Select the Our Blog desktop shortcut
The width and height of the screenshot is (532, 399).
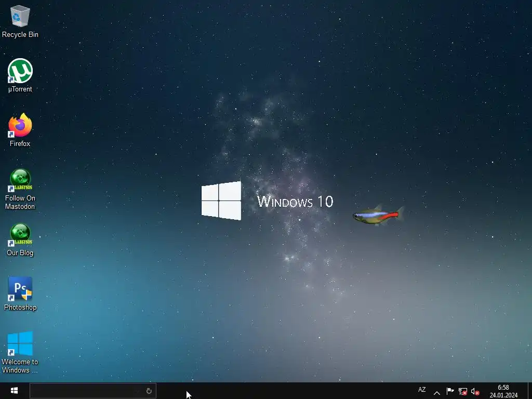point(20,240)
